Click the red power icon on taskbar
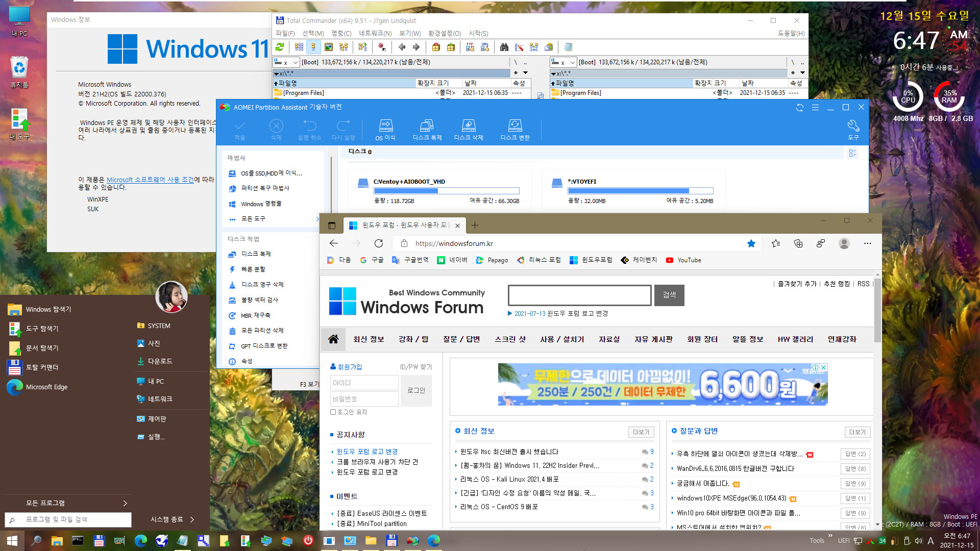 point(308,540)
